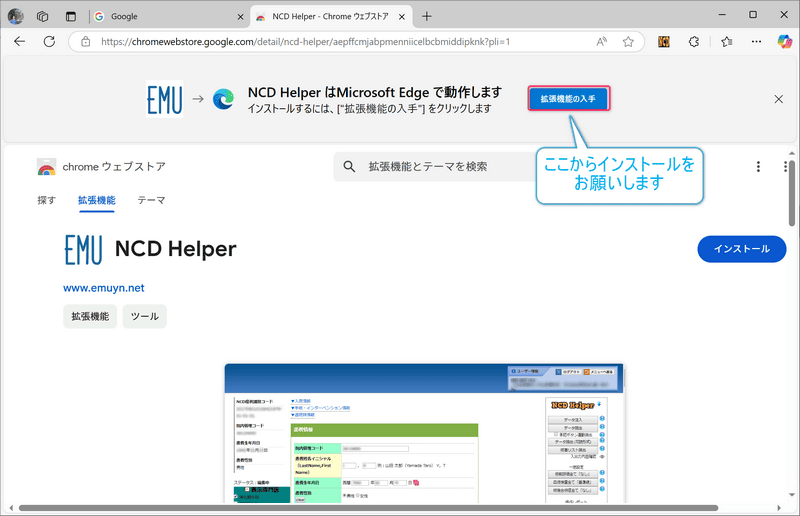Close the NCD Helper tab
The height and width of the screenshot is (516, 800).
[402, 17]
